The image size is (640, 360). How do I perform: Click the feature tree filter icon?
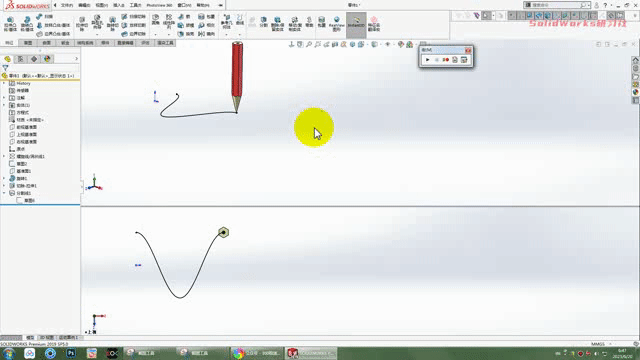[x=5, y=68]
